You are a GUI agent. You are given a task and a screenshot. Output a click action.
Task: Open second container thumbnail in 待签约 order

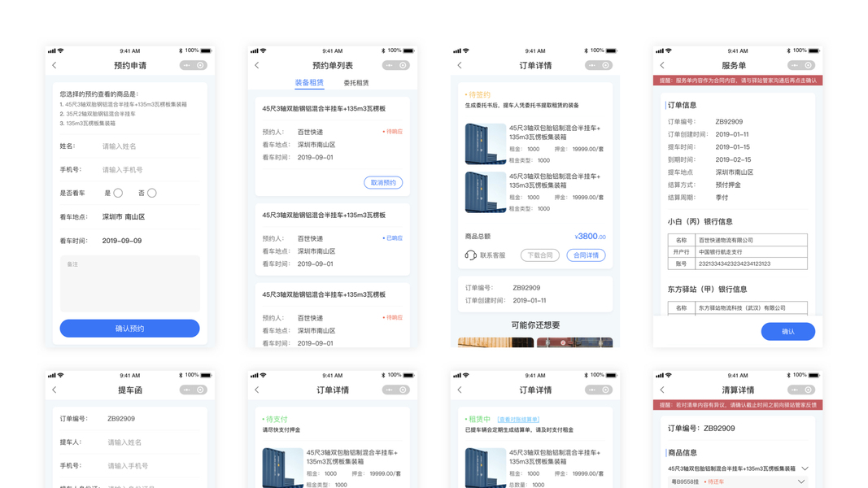pos(485,192)
